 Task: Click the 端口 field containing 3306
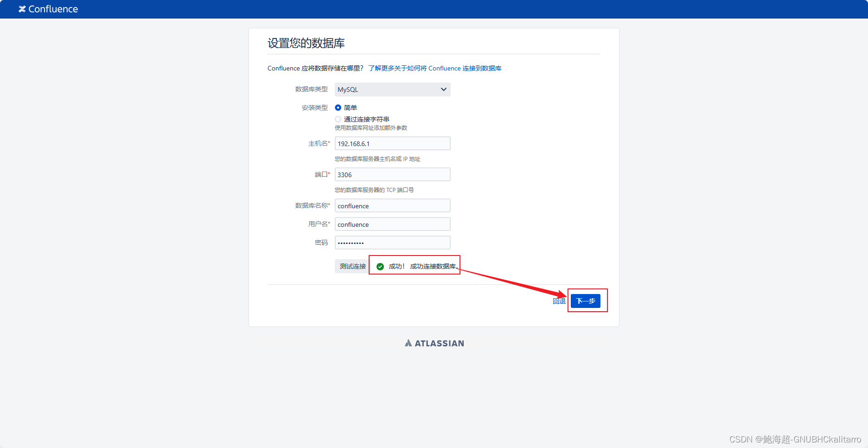tap(392, 174)
